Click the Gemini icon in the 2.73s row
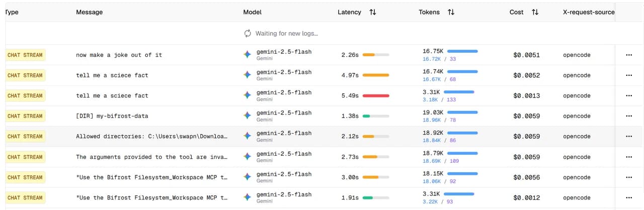 point(247,157)
